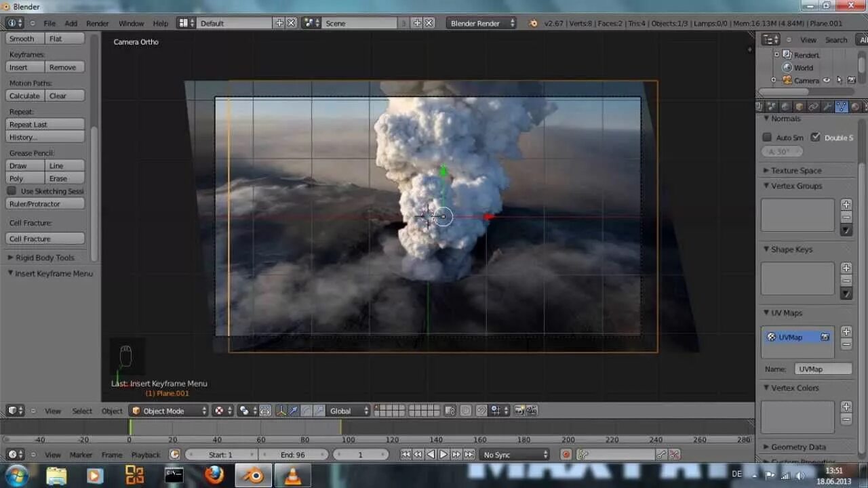
Task: Open the Modifiers (wrench) properties tab
Action: coord(827,106)
